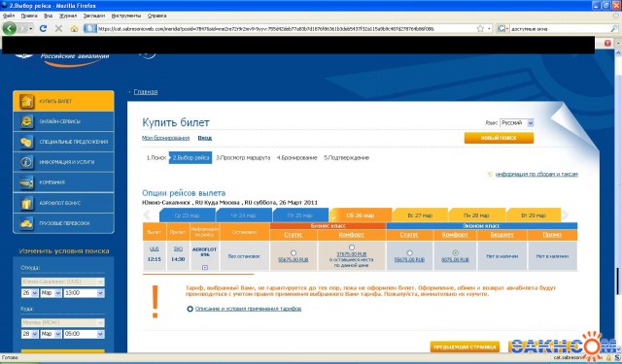Viewport: 622px width, 364px height.
Task: Click in the browser search field
Action: coord(560,28)
